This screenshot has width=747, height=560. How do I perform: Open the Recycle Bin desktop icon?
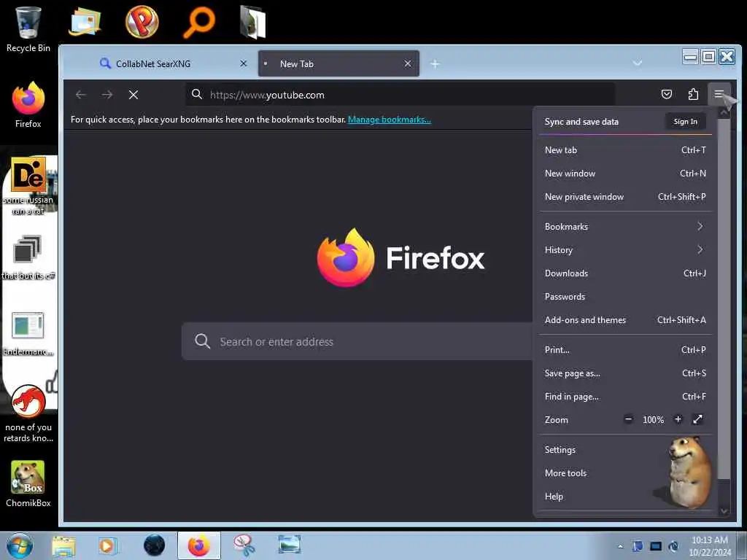pyautogui.click(x=28, y=28)
